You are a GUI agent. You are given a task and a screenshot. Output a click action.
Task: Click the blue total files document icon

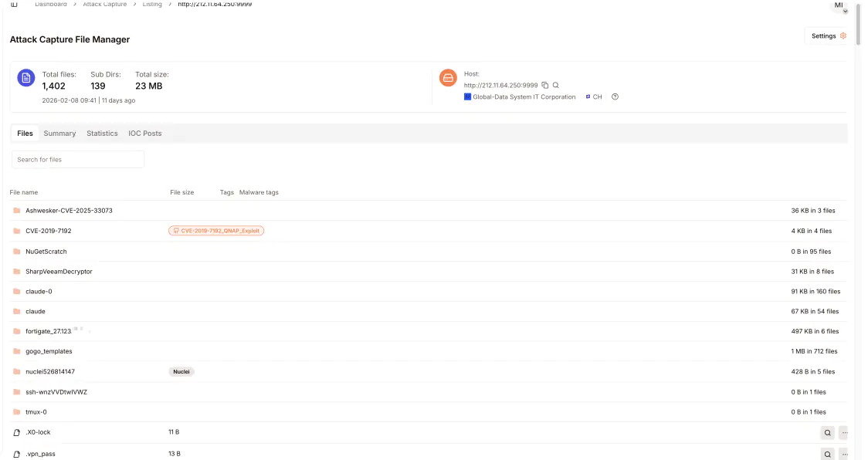click(x=26, y=78)
